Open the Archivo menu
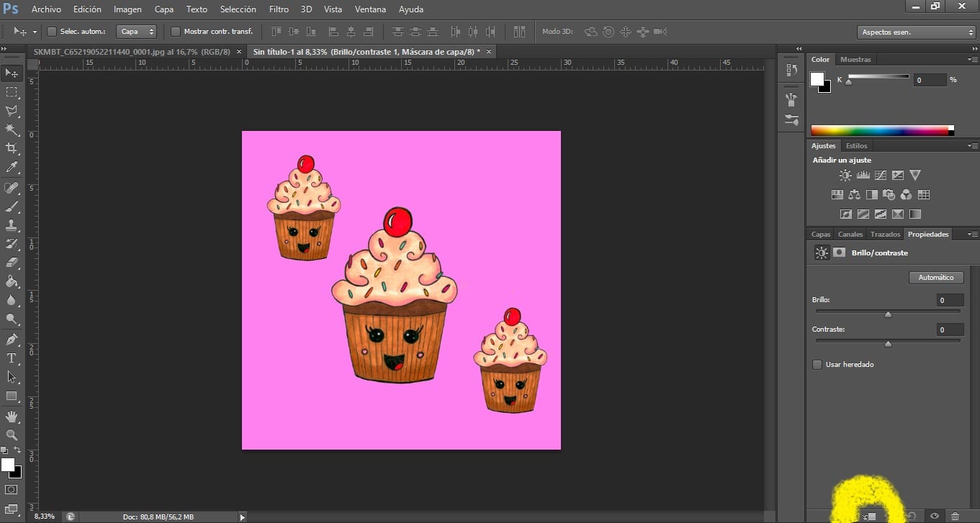Image resolution: width=980 pixels, height=523 pixels. pos(47,9)
